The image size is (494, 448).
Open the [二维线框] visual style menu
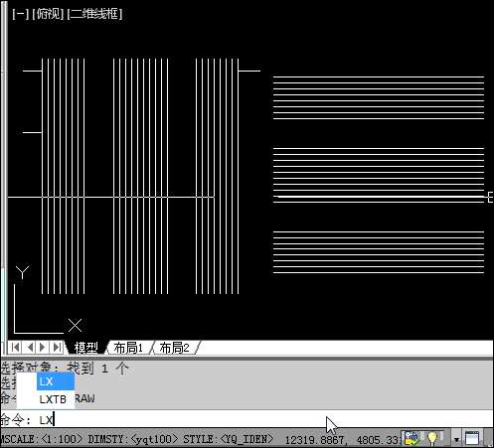94,14
